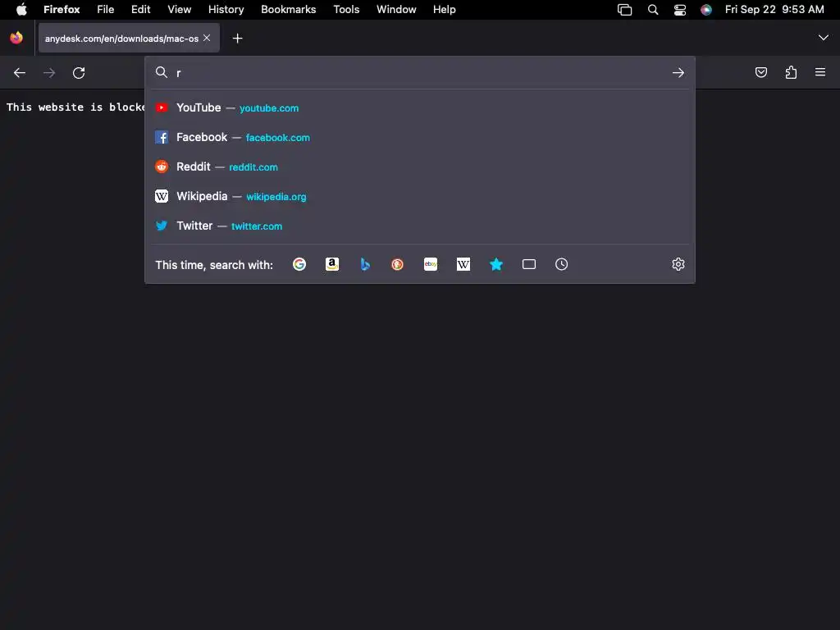
Task: Open the Edit menu
Action: 141,10
